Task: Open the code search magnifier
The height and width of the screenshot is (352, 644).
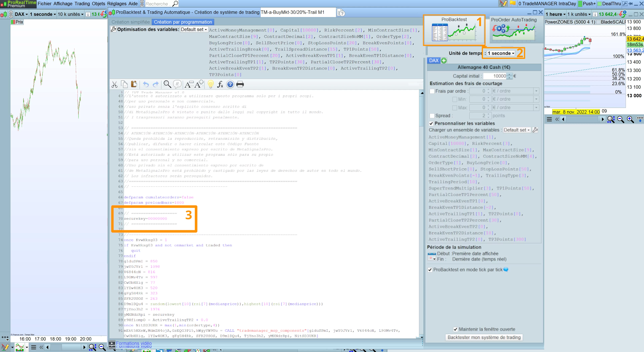Action: coord(167,84)
